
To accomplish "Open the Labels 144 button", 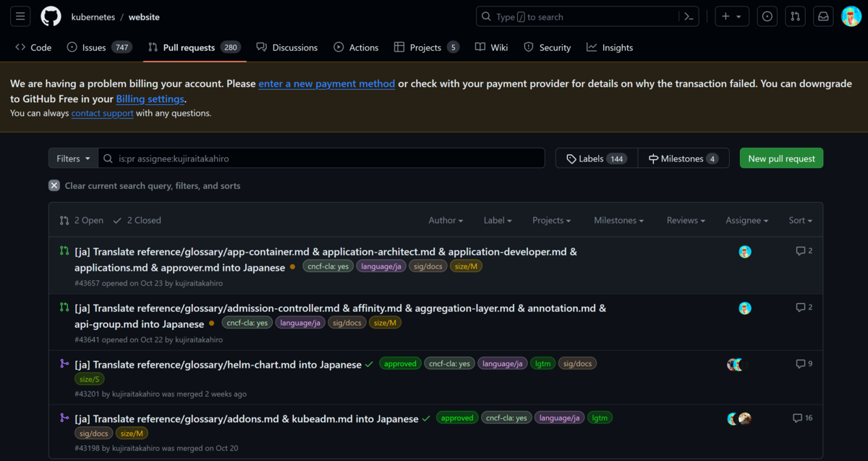I will pyautogui.click(x=597, y=158).
